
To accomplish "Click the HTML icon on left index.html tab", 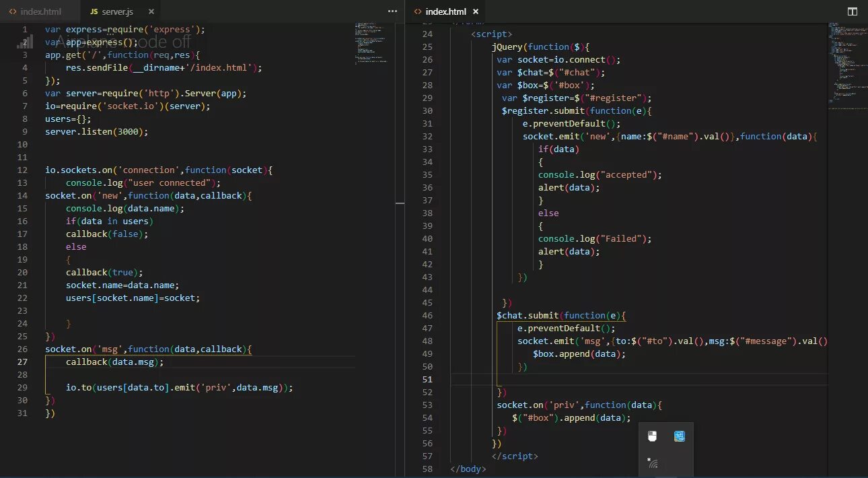I will pyautogui.click(x=13, y=11).
